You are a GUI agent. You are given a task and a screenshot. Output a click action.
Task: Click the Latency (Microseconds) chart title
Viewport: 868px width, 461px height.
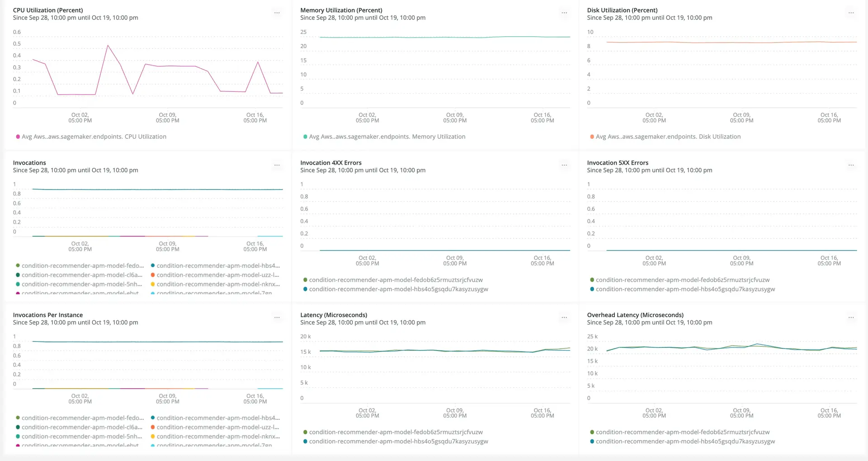334,315
